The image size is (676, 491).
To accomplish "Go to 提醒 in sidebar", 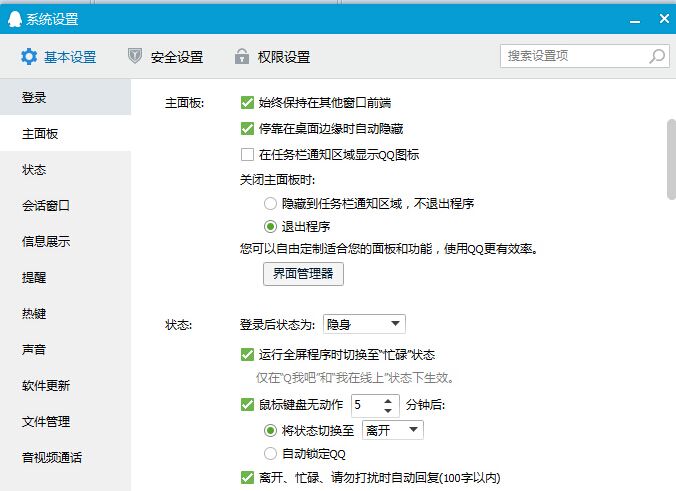I will [x=66, y=278].
